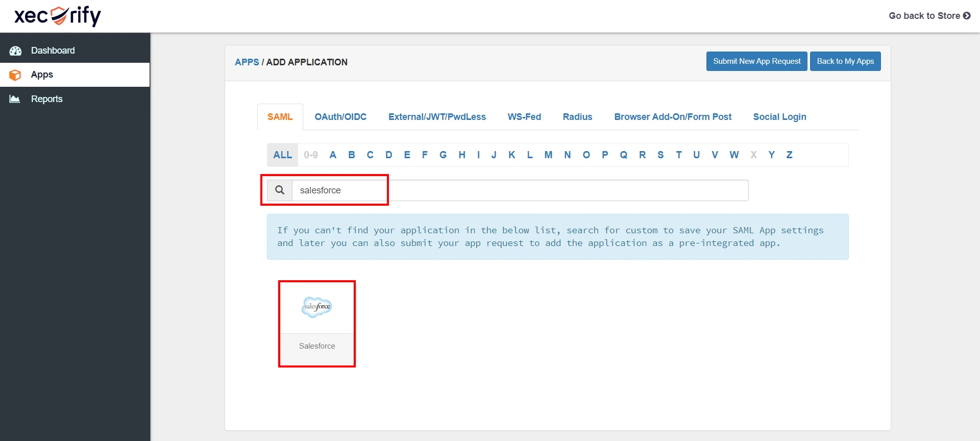The height and width of the screenshot is (441, 980).
Task: Filter apps by letter V
Action: [x=715, y=155]
